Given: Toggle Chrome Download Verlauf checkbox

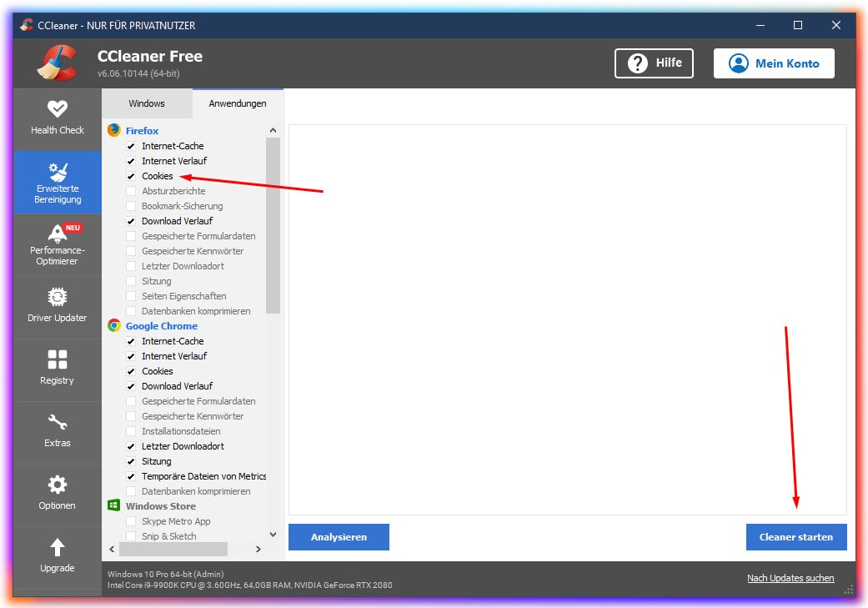Looking at the screenshot, I should (x=131, y=386).
